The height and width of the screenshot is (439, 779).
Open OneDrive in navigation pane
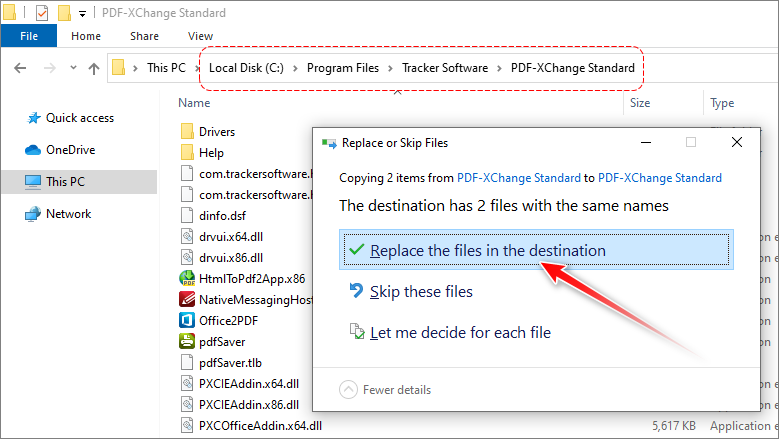coord(70,149)
